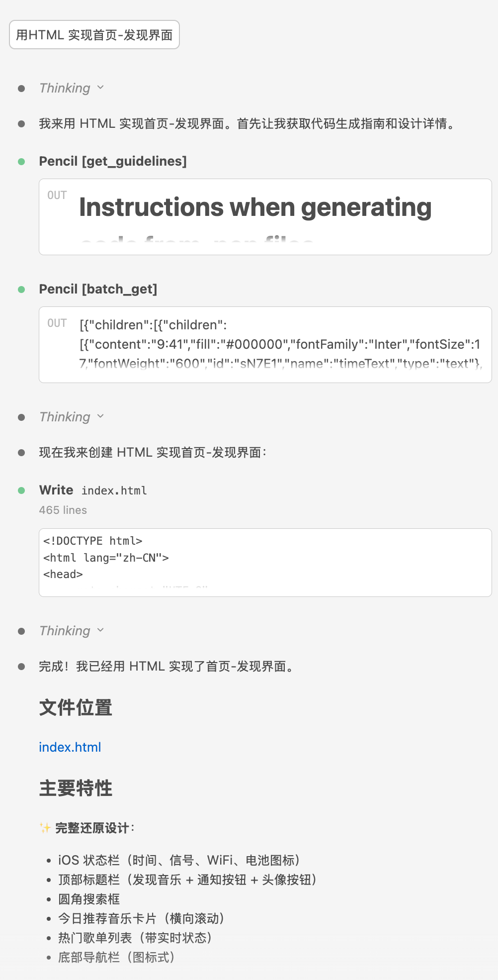
Task: Collapse the last Thinking section chevron
Action: [99, 630]
